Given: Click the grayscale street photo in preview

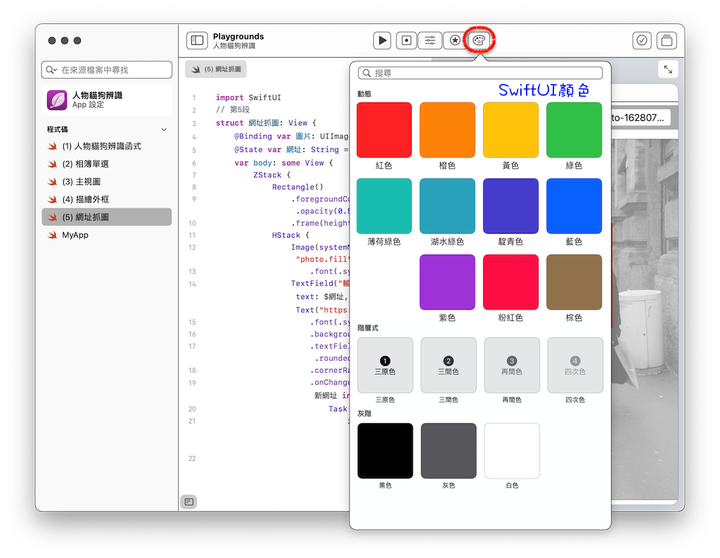Looking at the screenshot, I should pyautogui.click(x=645, y=317).
